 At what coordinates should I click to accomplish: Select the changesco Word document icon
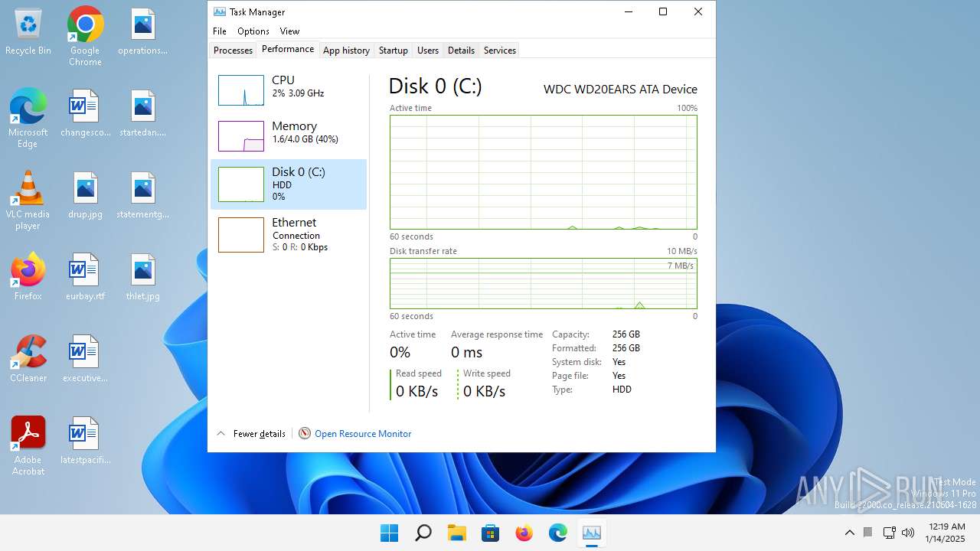pos(85,114)
